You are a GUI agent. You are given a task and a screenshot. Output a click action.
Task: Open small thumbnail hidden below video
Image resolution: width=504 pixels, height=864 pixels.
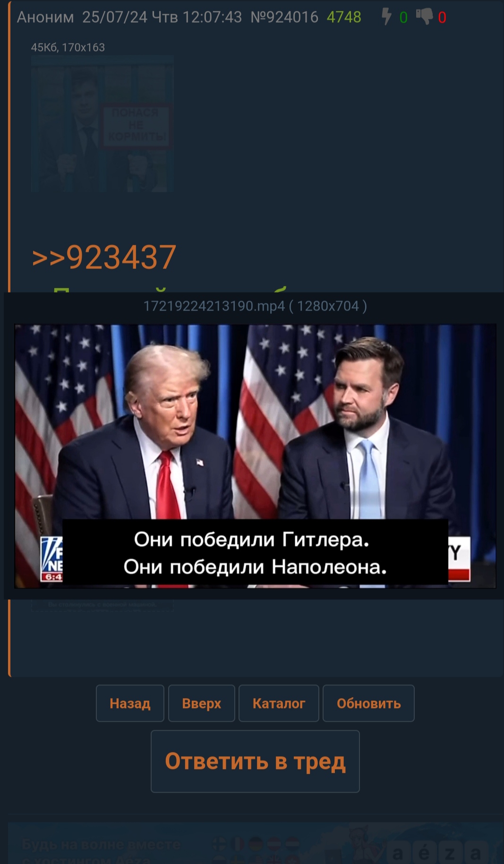pyautogui.click(x=102, y=605)
